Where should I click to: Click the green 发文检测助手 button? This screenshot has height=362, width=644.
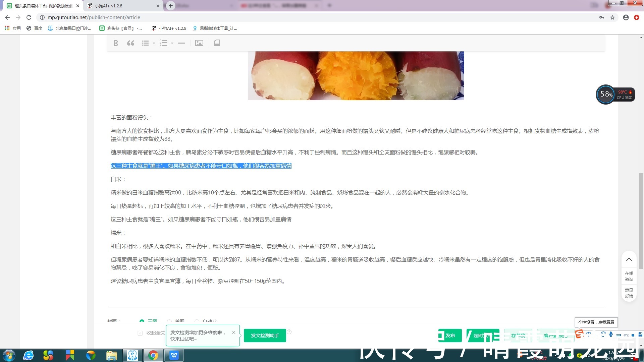pos(265,335)
